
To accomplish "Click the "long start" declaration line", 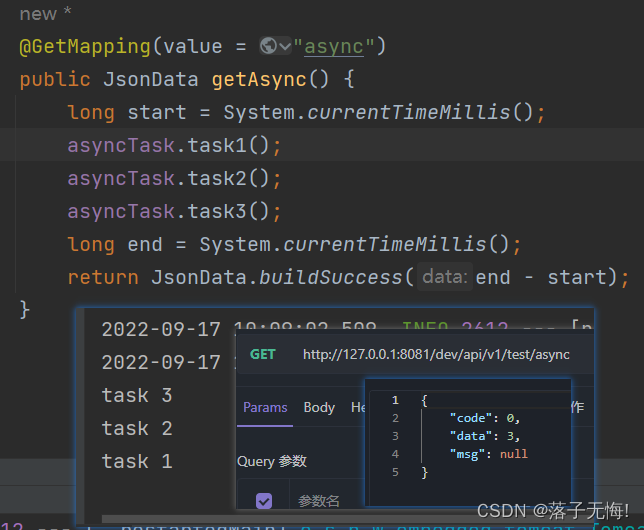I will coord(306,113).
